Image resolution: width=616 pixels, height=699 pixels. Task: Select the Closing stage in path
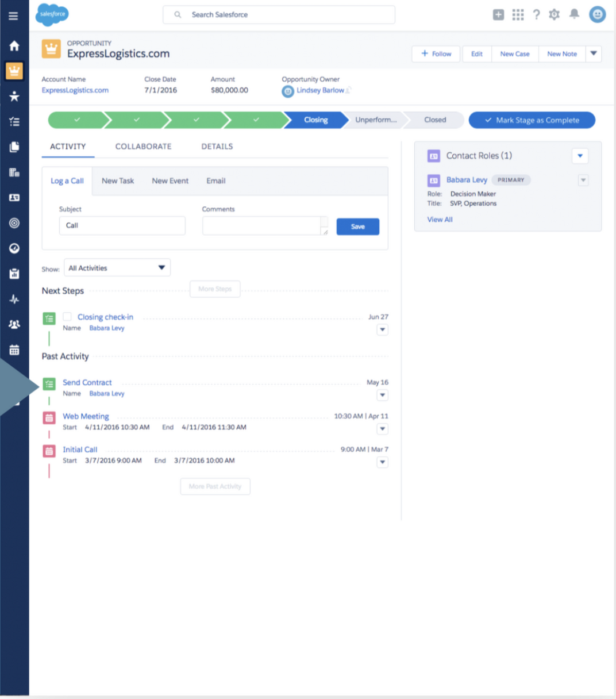(x=316, y=120)
